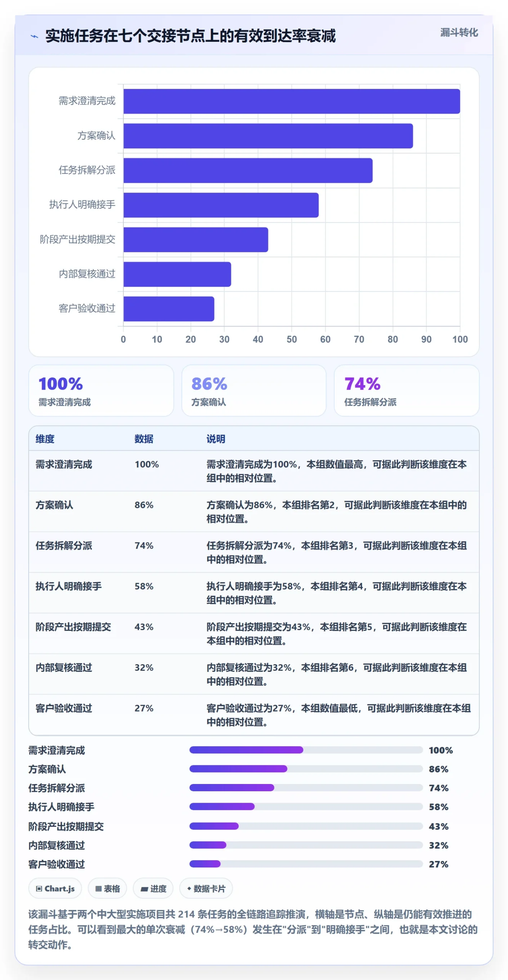Open the 100% 需求澄清完成 data card
This screenshot has height=980, width=508.
click(101, 390)
